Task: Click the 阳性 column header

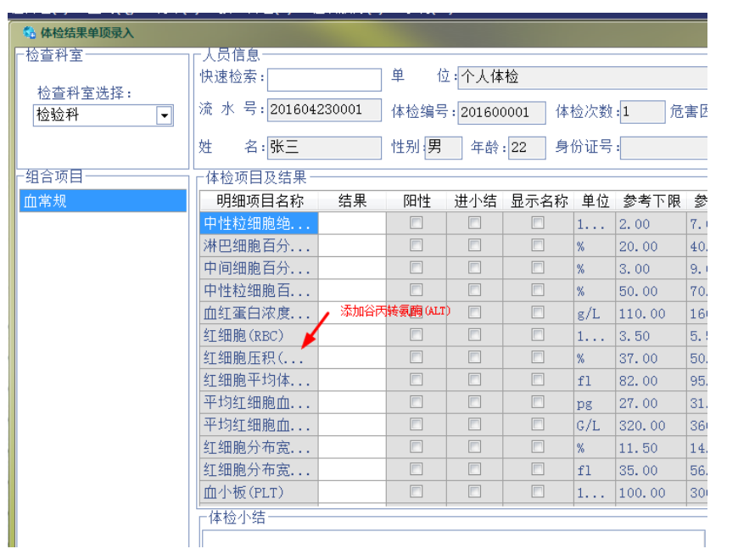Action: (x=417, y=201)
